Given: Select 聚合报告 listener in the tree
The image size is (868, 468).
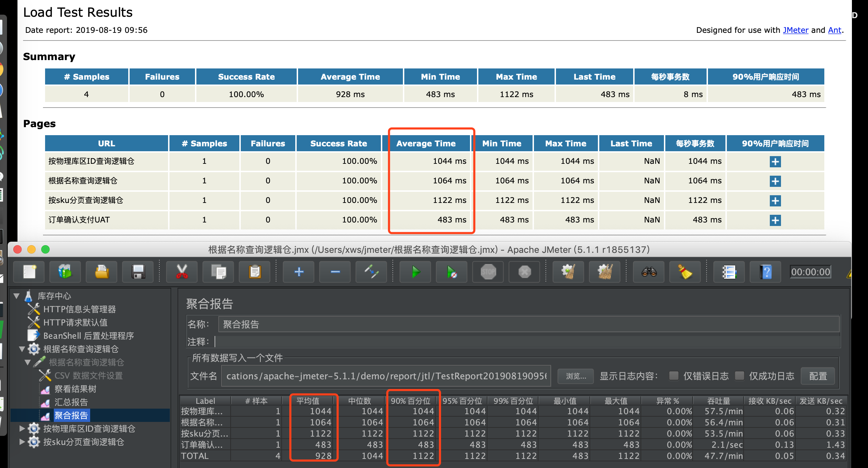Looking at the screenshot, I should point(71,415).
